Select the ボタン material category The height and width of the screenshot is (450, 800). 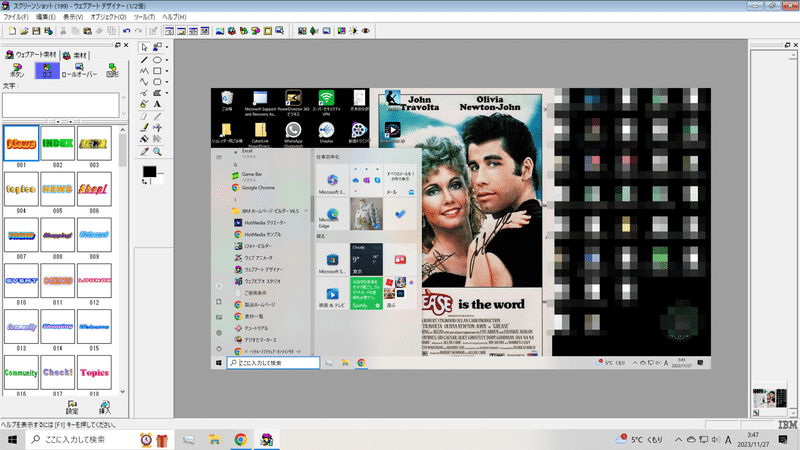point(17,70)
